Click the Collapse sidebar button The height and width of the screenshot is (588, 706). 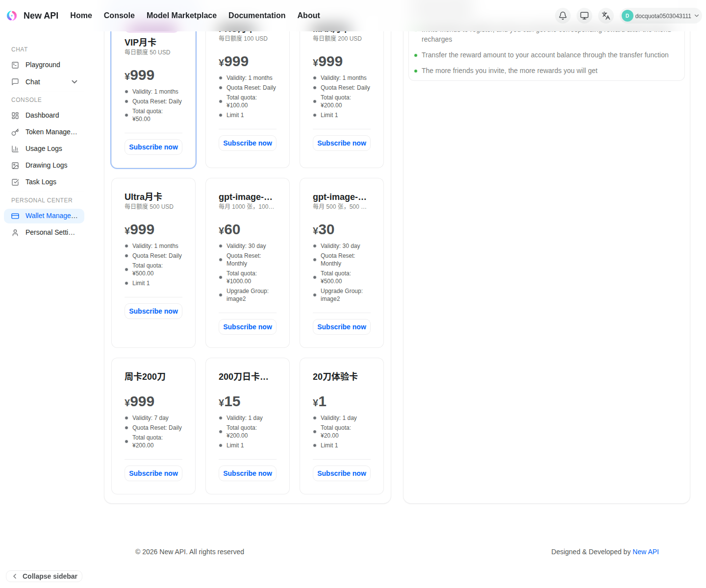44,576
